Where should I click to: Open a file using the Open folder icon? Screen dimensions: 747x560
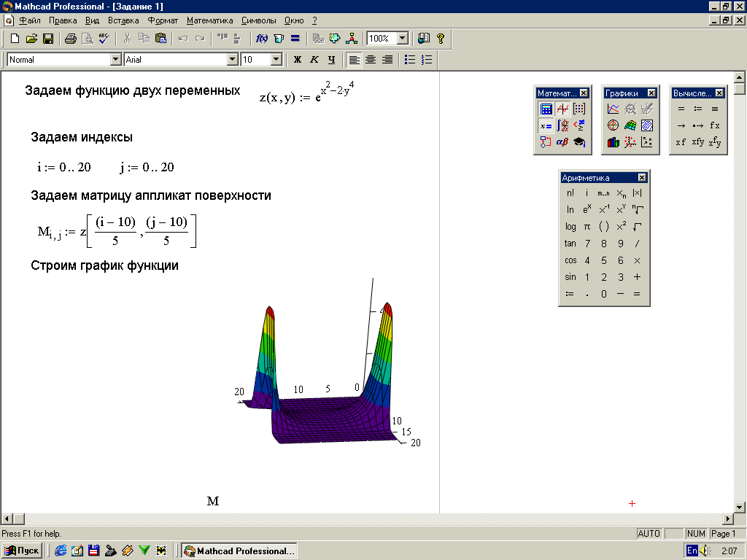pos(31,39)
